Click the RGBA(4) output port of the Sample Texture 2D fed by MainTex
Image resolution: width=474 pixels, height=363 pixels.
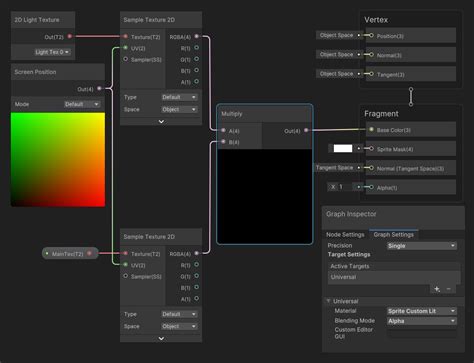coord(197,253)
